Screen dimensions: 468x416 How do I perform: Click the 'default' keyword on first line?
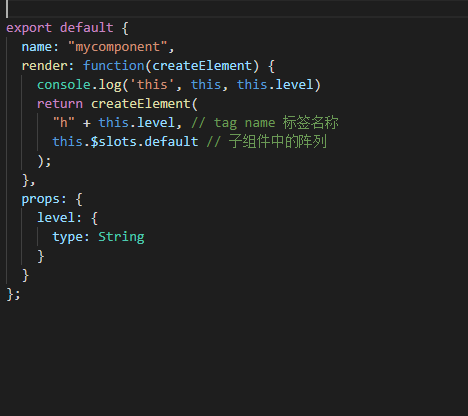click(x=87, y=28)
